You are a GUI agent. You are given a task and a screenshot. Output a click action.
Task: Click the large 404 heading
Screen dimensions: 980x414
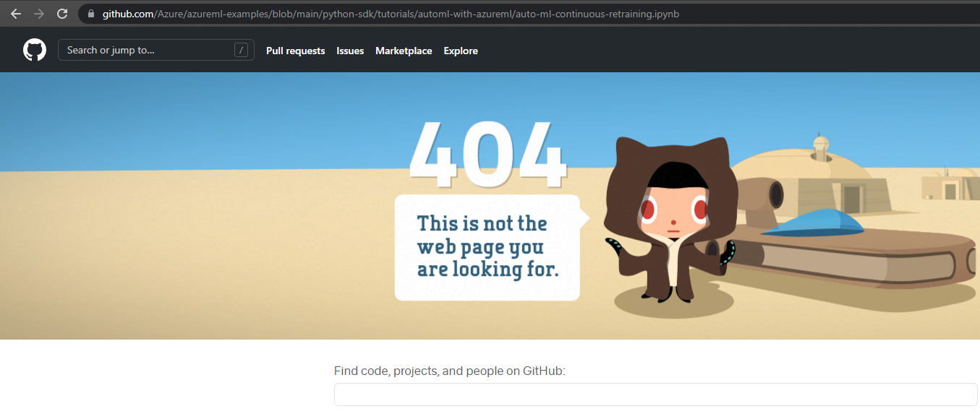point(487,155)
